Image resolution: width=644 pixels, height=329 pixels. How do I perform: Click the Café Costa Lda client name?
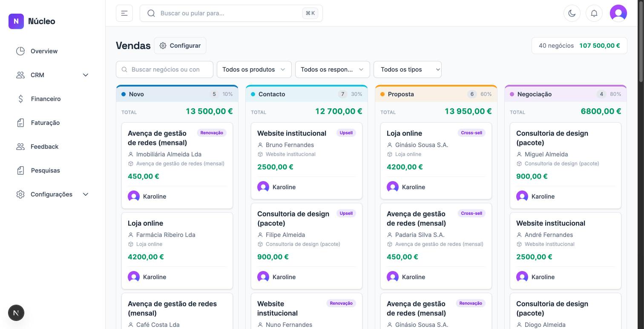pyautogui.click(x=158, y=325)
